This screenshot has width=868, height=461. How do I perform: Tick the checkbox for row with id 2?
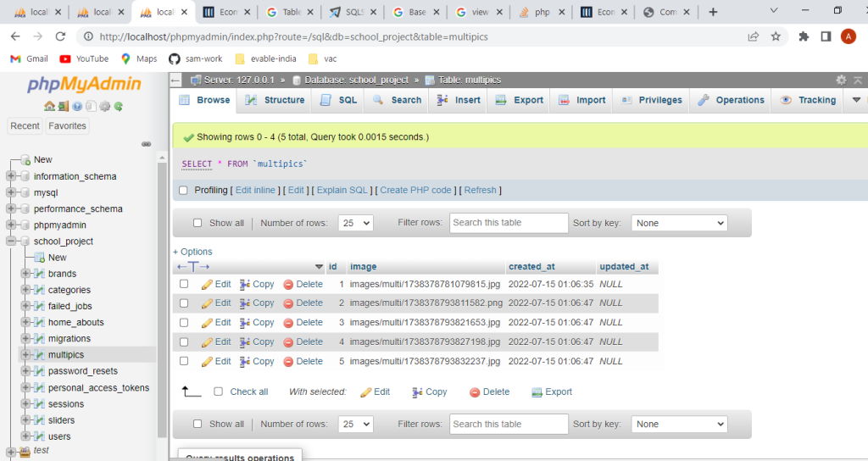pyautogui.click(x=184, y=303)
